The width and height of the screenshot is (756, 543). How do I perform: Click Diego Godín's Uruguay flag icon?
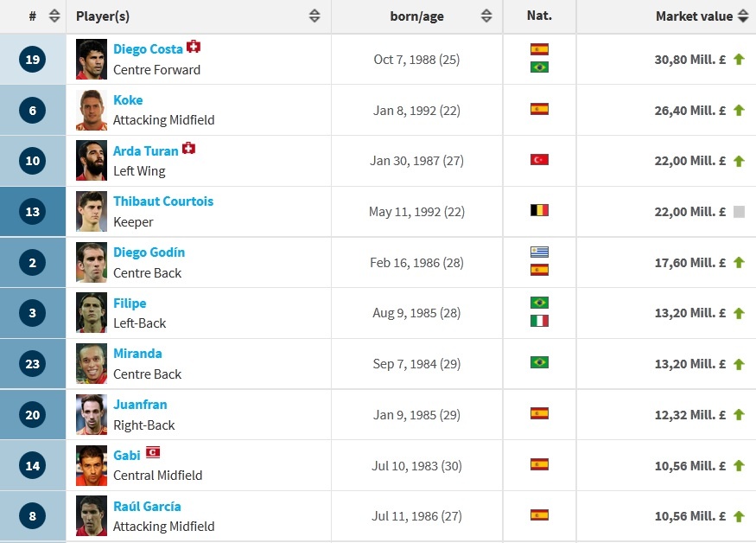pos(539,252)
